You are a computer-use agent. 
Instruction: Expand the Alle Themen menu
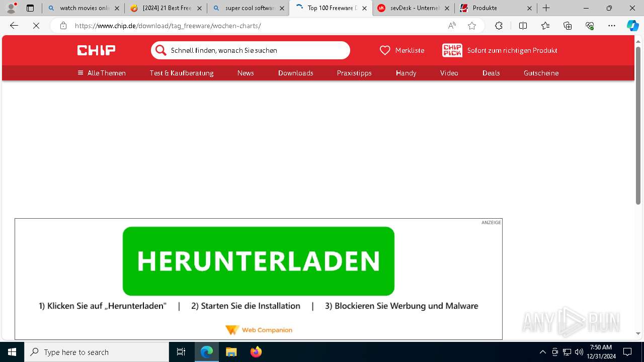coord(102,73)
